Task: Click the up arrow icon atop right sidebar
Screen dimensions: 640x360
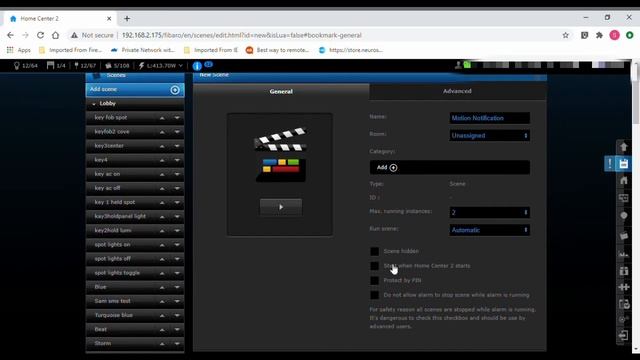Action: (623, 147)
